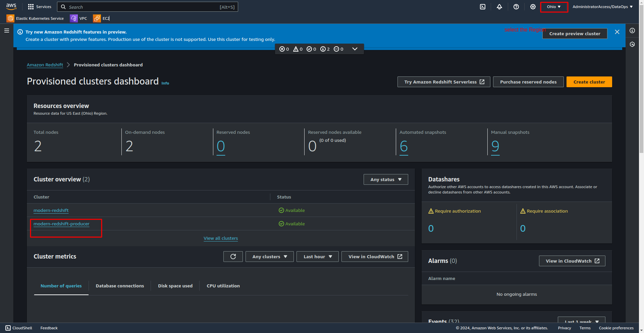Click the Feedback footer link
644x333 pixels.
[49, 328]
